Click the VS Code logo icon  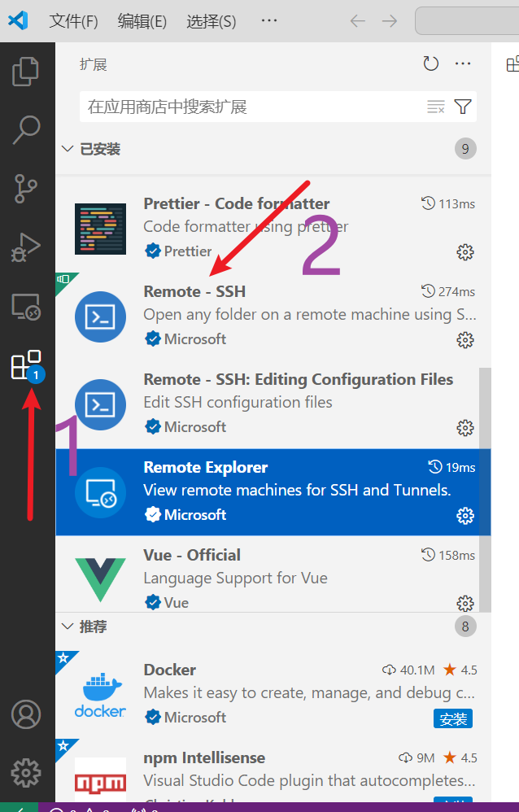(18, 20)
